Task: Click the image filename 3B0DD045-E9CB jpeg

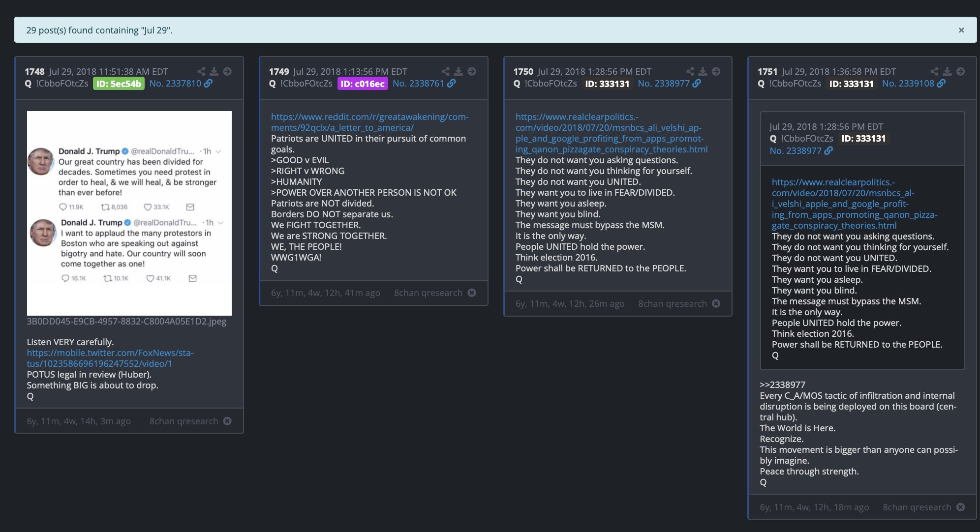Action: (126, 321)
